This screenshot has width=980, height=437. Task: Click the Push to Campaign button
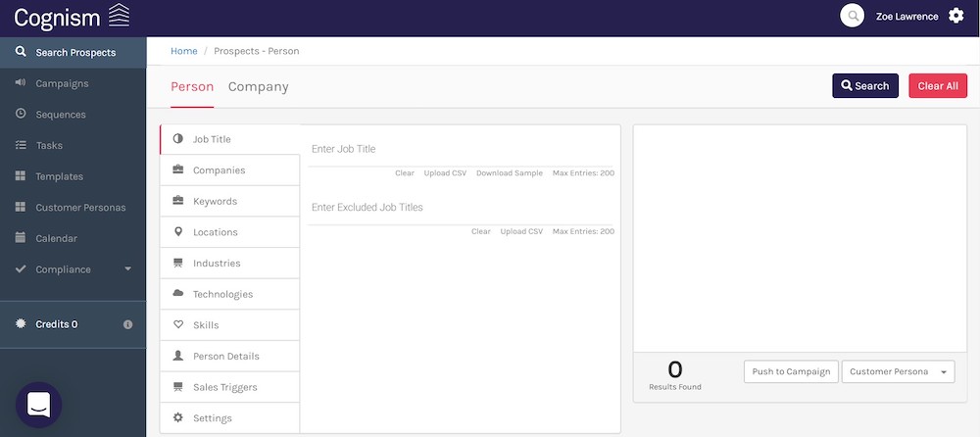coord(791,371)
